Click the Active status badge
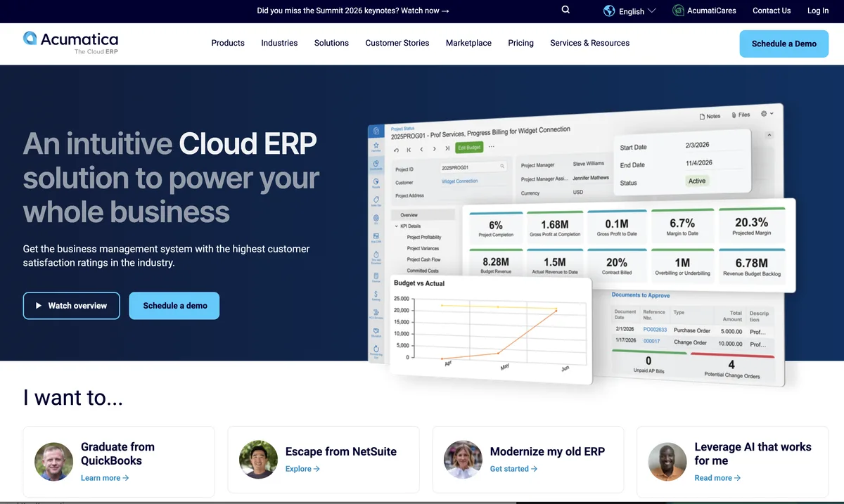Screen dimensions: 844x504 [x=697, y=181]
